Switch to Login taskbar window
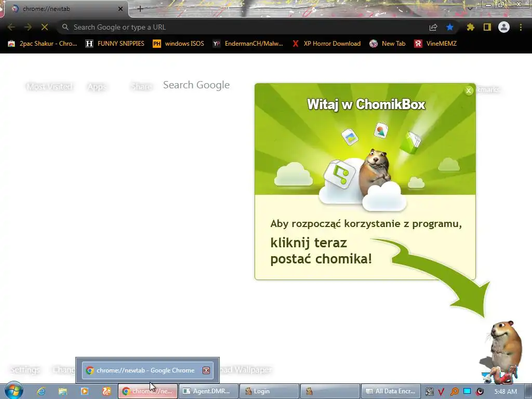 269,391
